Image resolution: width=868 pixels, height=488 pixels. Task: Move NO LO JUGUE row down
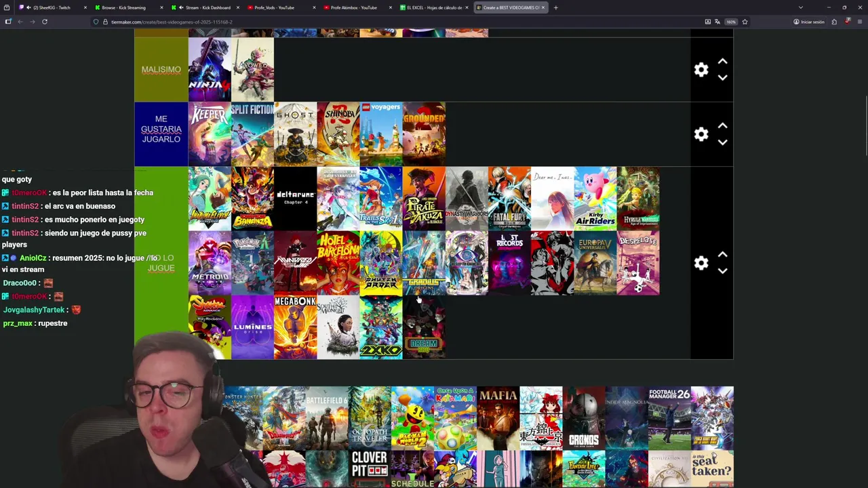coord(723,271)
